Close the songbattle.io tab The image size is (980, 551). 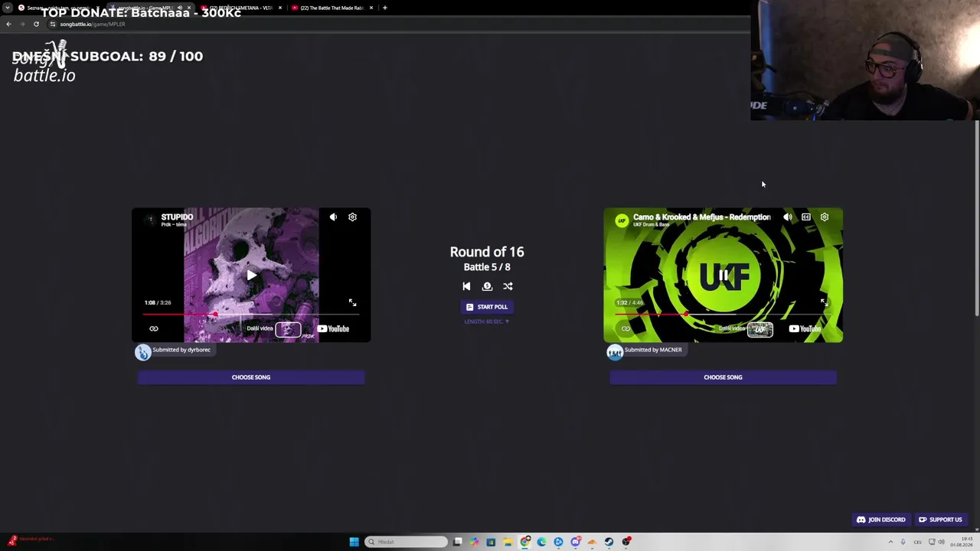click(x=189, y=8)
